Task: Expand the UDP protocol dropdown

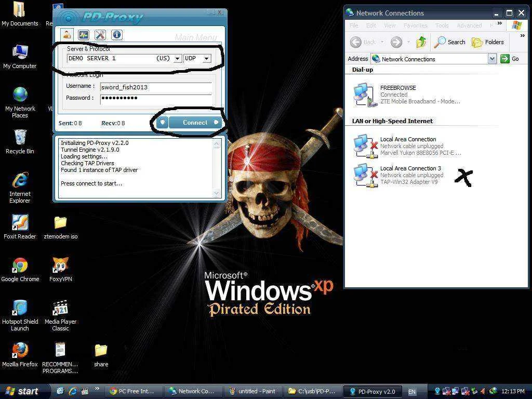Action: click(x=206, y=59)
